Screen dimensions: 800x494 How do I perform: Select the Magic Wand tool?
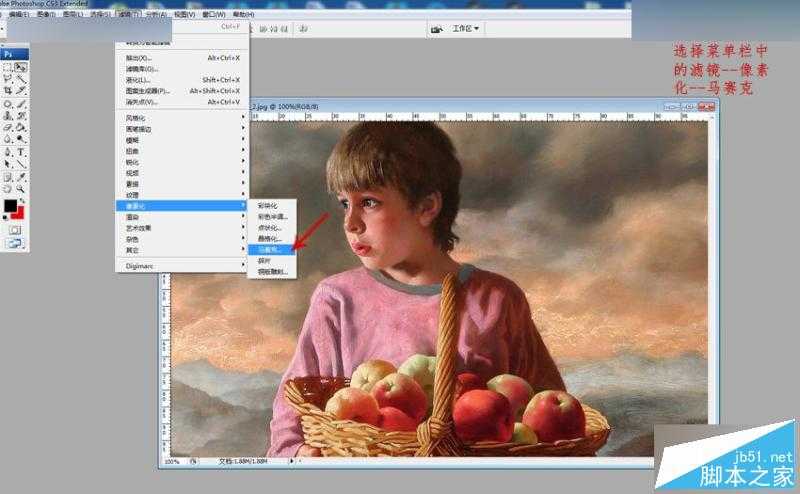click(20, 79)
